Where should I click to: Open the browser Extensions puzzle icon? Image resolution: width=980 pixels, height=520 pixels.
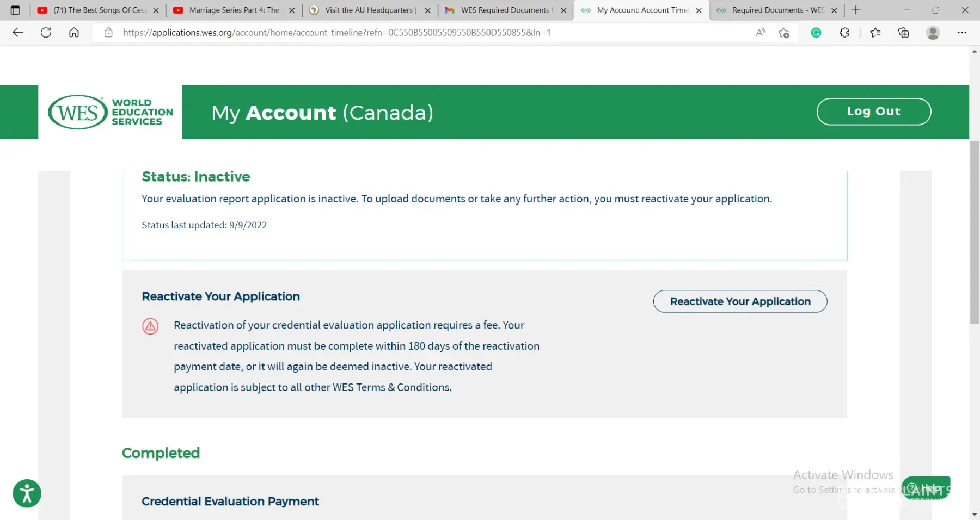pos(844,33)
